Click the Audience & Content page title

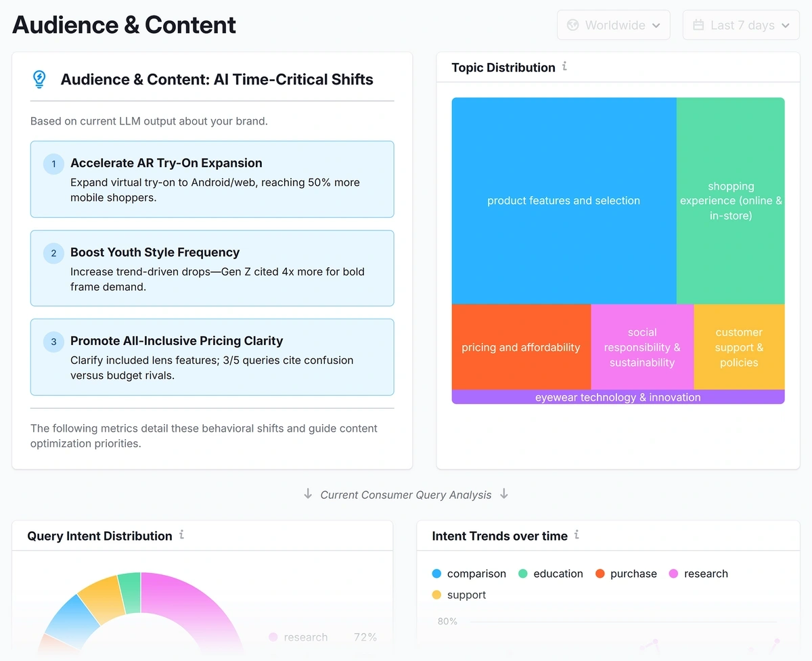click(124, 25)
